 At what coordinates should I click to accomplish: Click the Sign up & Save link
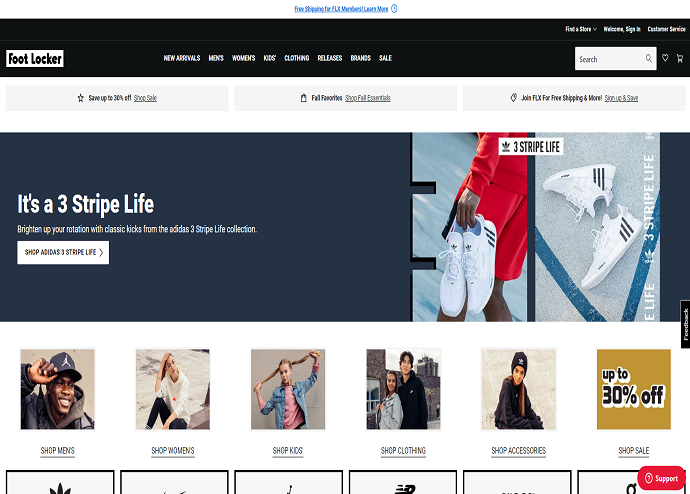point(621,98)
